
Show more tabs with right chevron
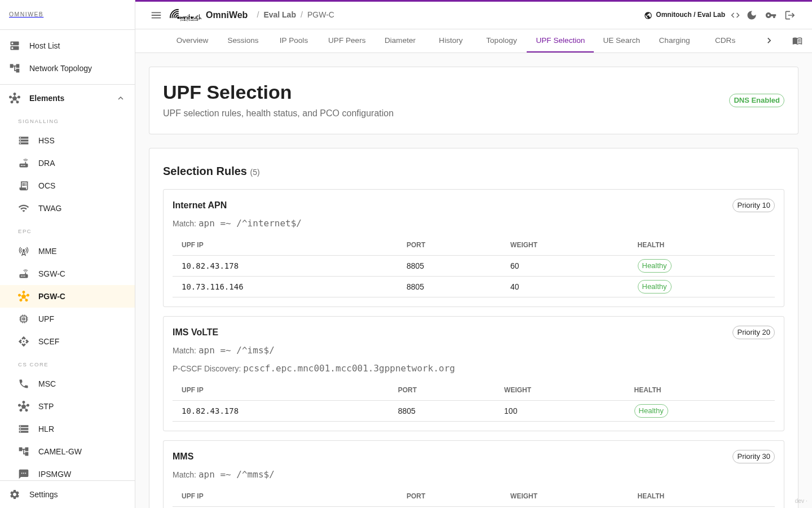(x=769, y=41)
